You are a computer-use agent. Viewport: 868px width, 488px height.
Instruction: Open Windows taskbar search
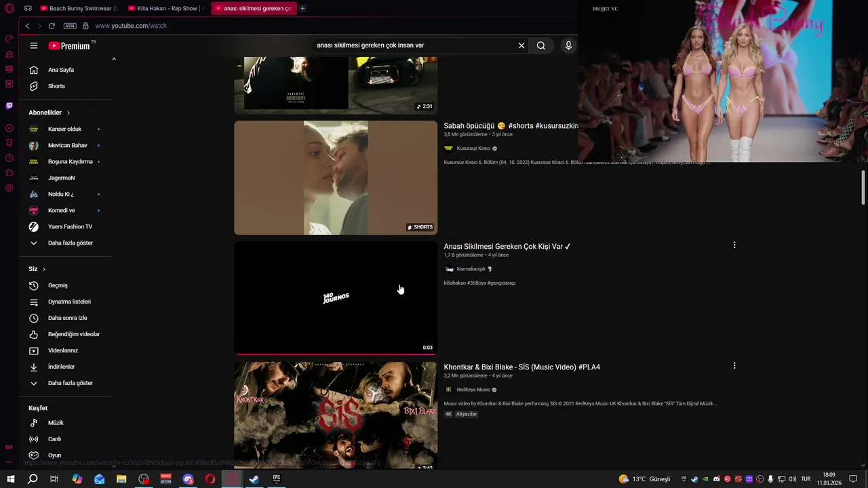[x=32, y=479]
